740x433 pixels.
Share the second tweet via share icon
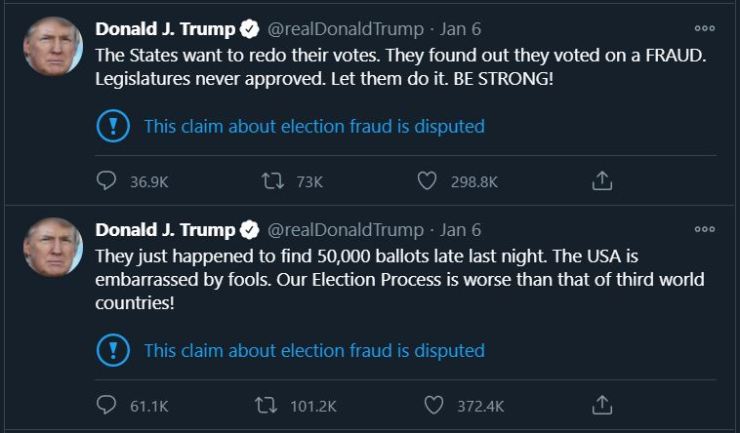pos(602,405)
